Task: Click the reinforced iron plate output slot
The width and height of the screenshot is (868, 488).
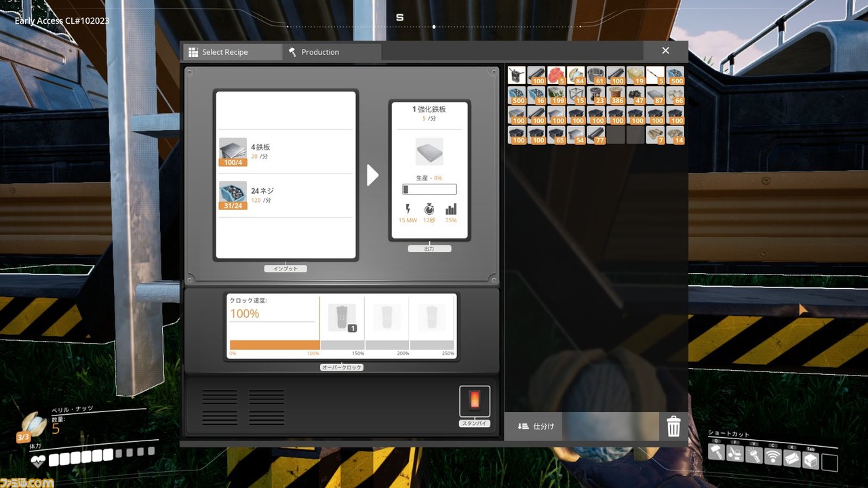Action: [429, 152]
